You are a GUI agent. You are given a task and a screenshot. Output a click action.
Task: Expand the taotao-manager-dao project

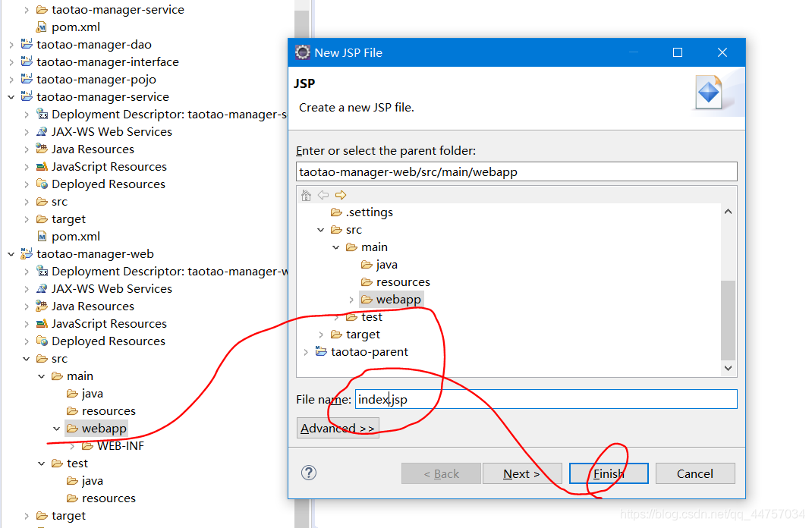(x=11, y=45)
